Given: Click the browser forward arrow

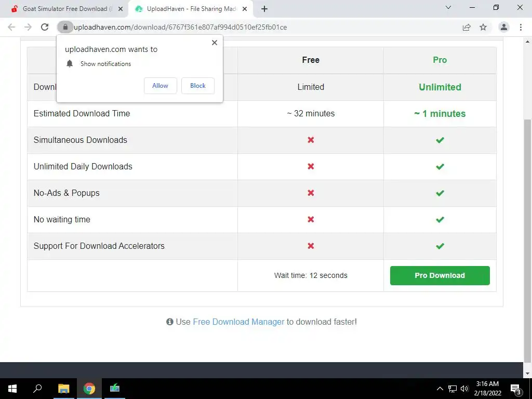Looking at the screenshot, I should pyautogui.click(x=28, y=27).
